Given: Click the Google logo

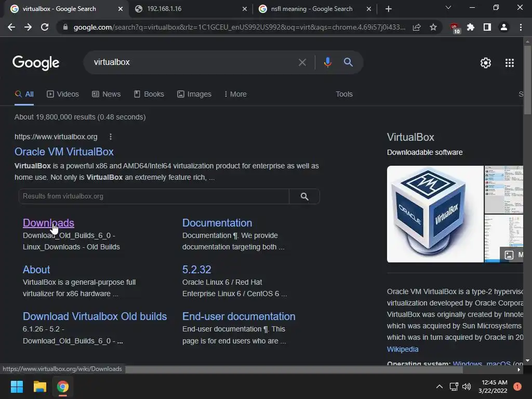Looking at the screenshot, I should pyautogui.click(x=36, y=63).
